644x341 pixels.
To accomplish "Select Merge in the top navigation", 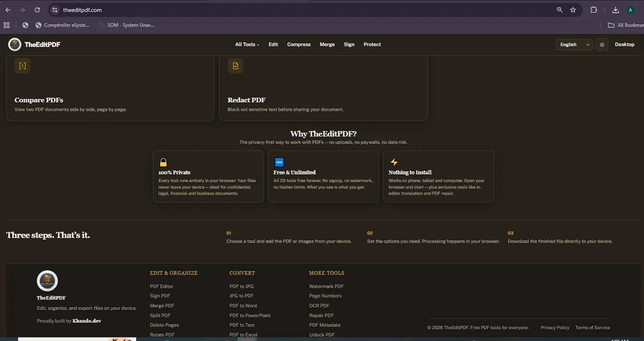I will (327, 44).
